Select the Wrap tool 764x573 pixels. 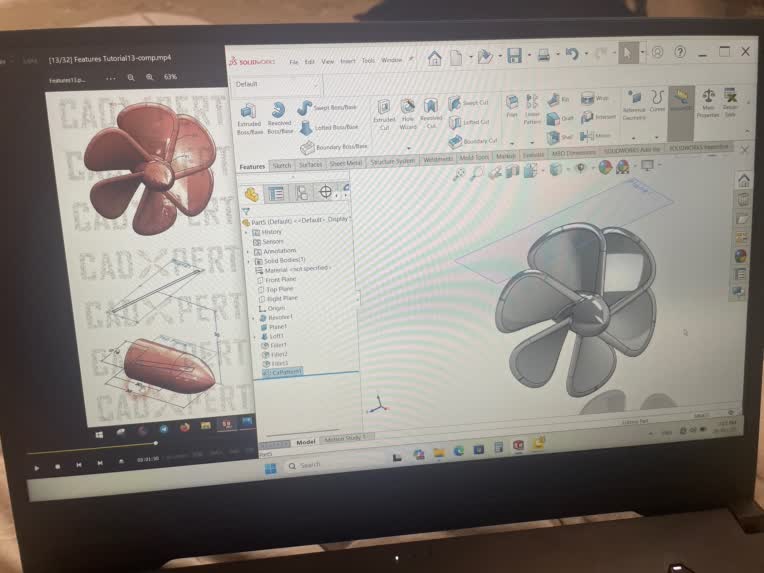click(594, 98)
